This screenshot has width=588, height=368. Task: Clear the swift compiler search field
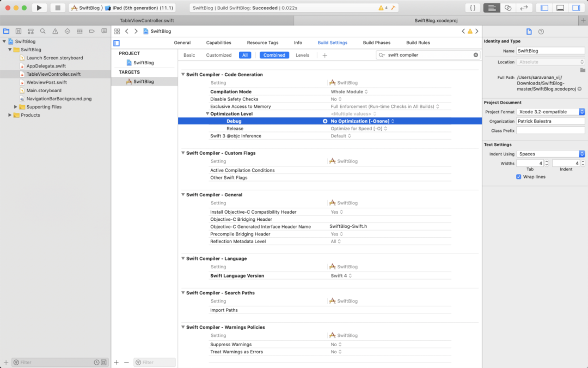475,55
